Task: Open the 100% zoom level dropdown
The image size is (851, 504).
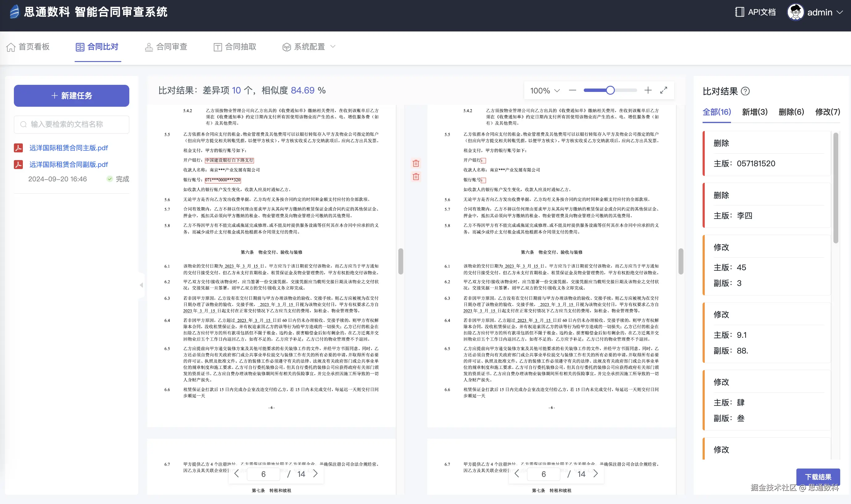Action: tap(545, 91)
